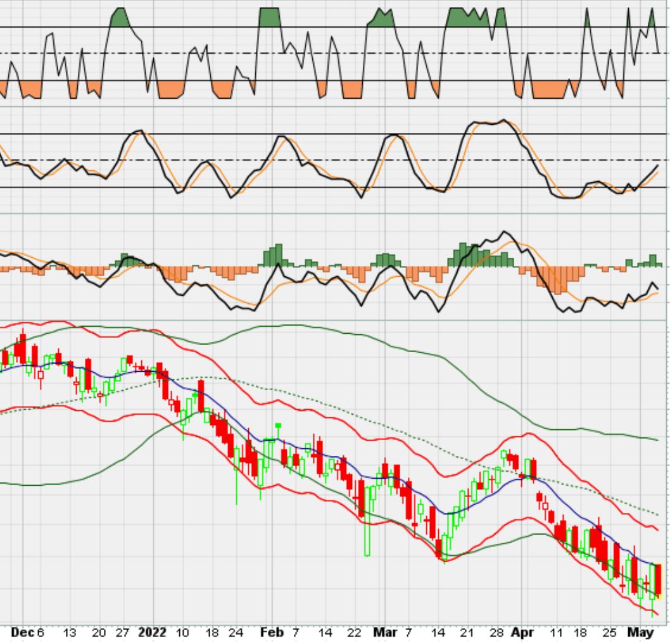The height and width of the screenshot is (644, 670).
Task: Select the '2022' year marker on axis
Action: 151,632
